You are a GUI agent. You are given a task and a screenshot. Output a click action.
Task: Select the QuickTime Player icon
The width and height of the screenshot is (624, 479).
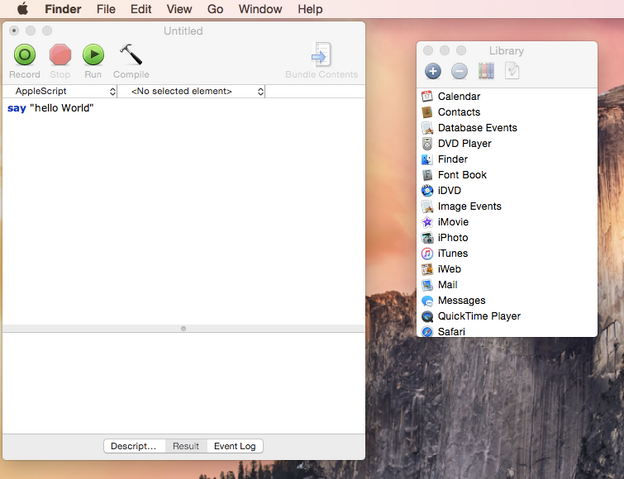427,316
